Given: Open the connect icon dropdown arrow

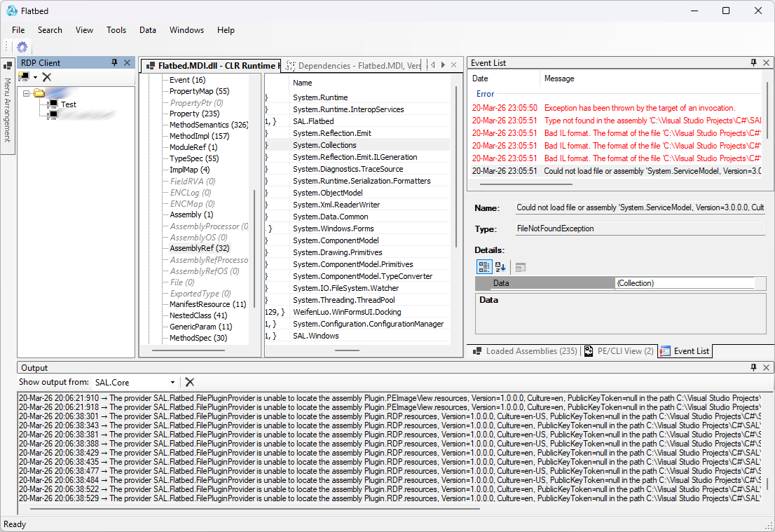Looking at the screenshot, I should (36, 77).
